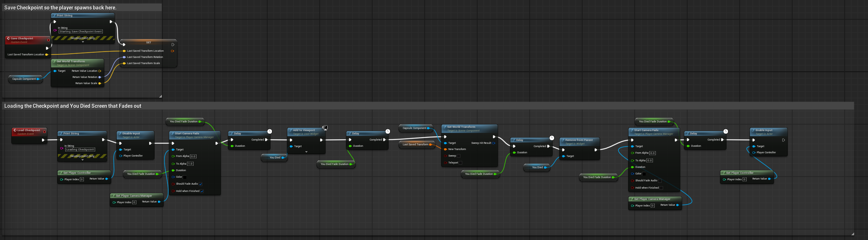The width and height of the screenshot is (868, 240).
Task: Click the function icon on Enable Input header
Action: tap(754, 130)
